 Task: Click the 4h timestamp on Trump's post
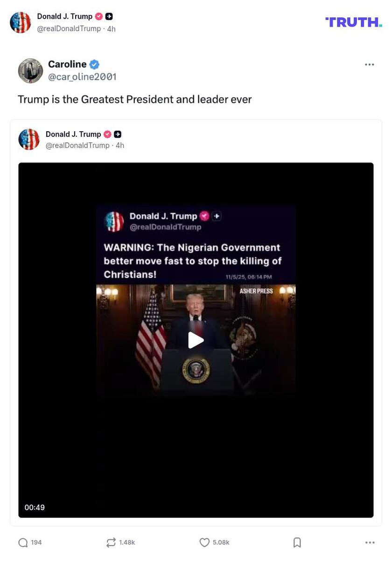pyautogui.click(x=112, y=28)
